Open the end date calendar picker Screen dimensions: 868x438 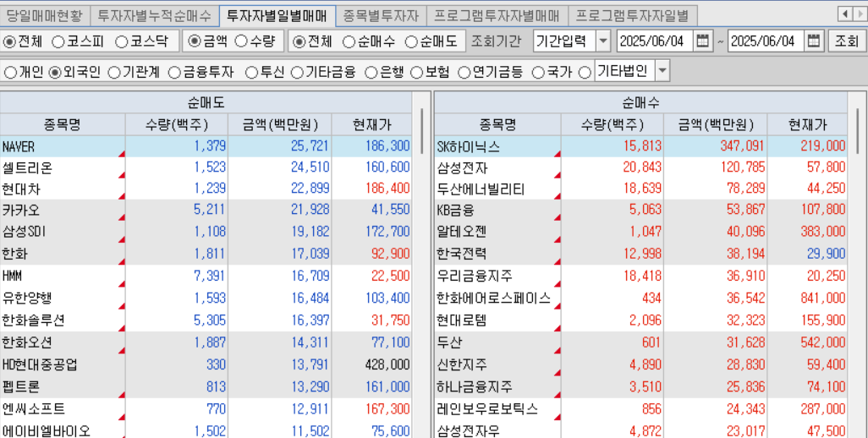coord(814,41)
